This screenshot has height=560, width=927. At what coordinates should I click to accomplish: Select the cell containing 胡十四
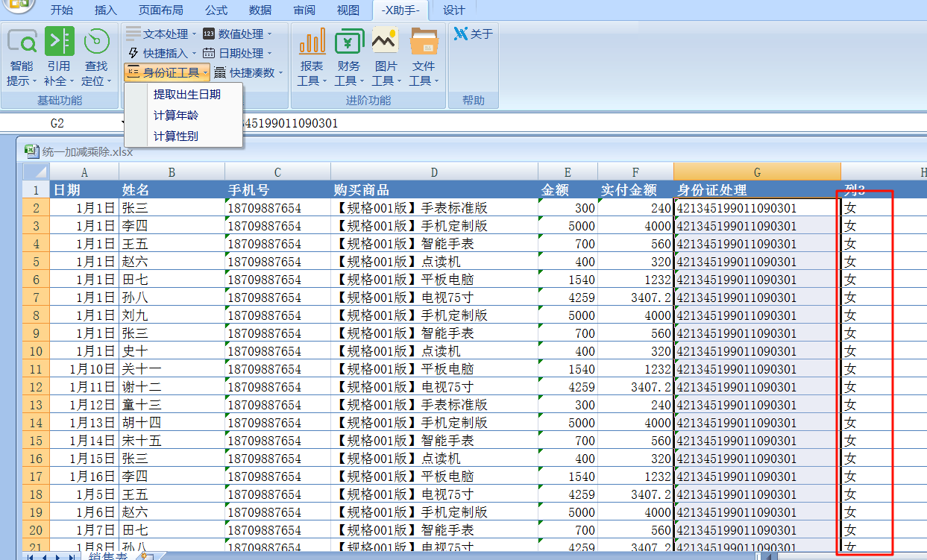(172, 423)
